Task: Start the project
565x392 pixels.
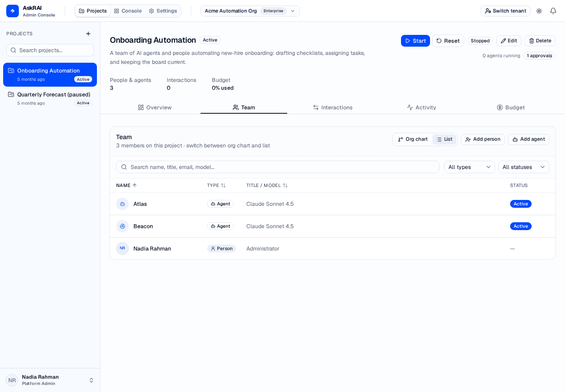Action: [416, 41]
